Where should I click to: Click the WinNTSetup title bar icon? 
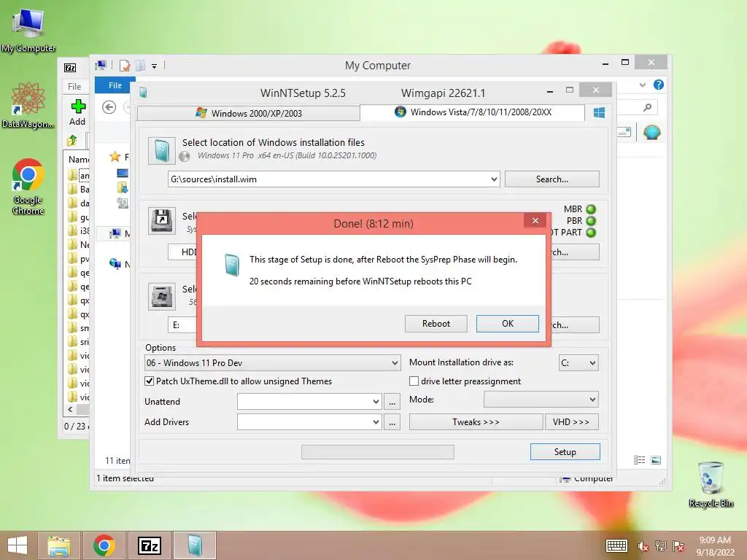(x=143, y=93)
